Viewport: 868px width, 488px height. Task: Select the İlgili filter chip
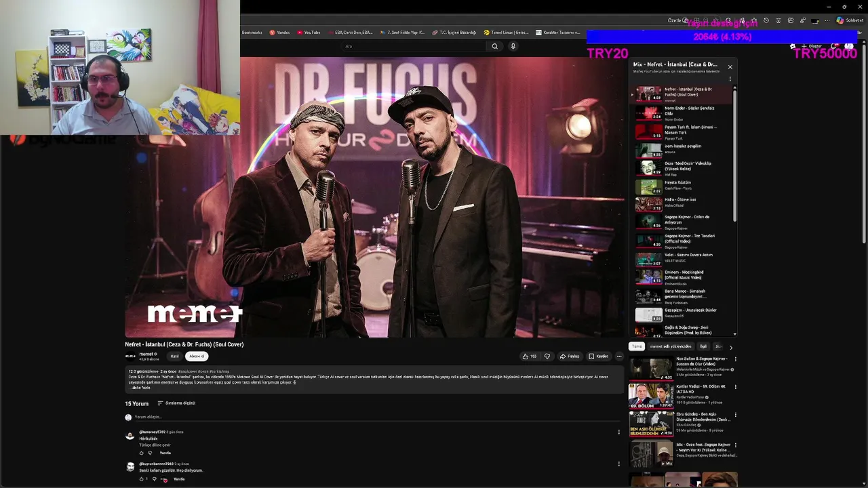click(x=703, y=346)
